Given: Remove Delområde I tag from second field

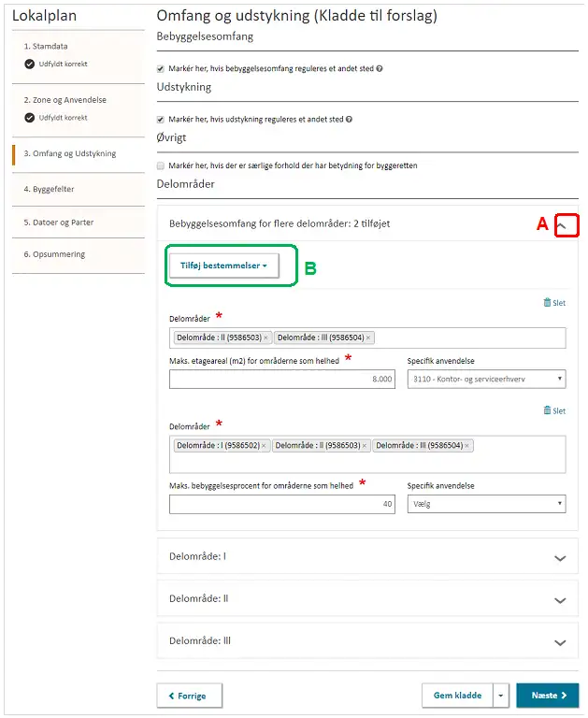Looking at the screenshot, I should 264,446.
